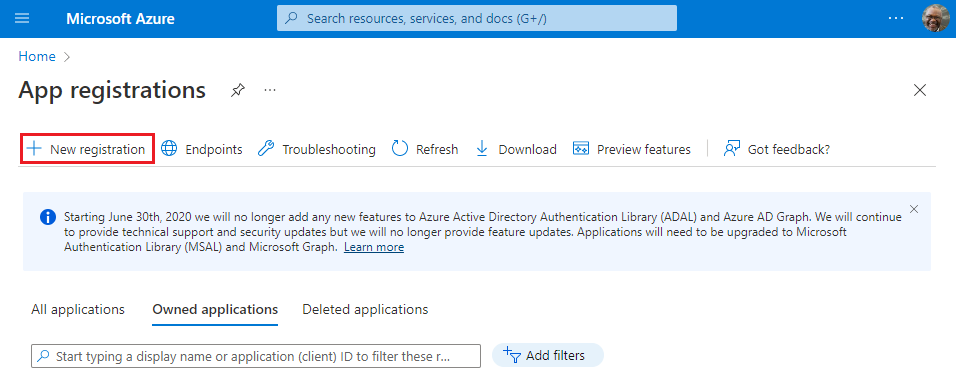This screenshot has height=391, width=956.
Task: Switch to Deleted applications tab
Action: [365, 309]
